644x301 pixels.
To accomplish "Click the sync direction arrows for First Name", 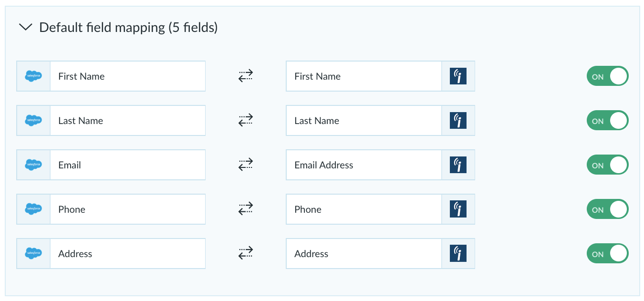I will tap(246, 76).
